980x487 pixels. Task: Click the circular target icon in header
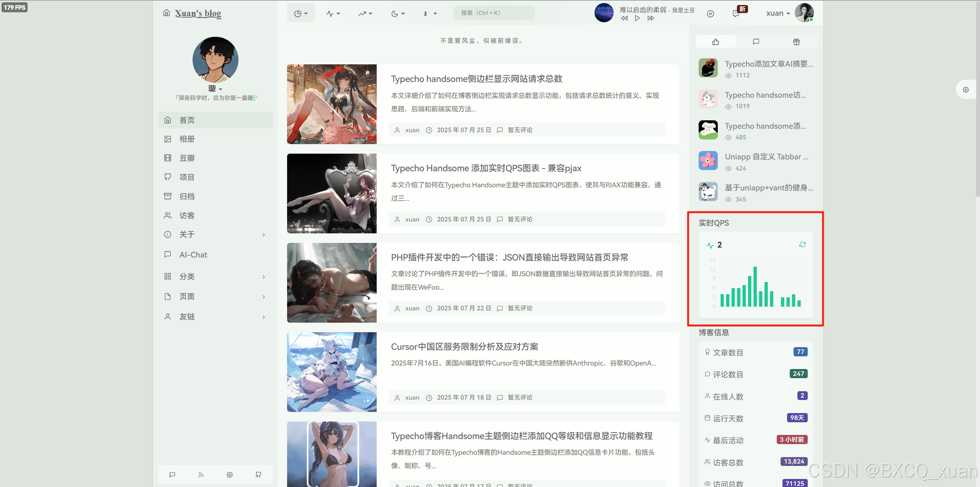710,14
